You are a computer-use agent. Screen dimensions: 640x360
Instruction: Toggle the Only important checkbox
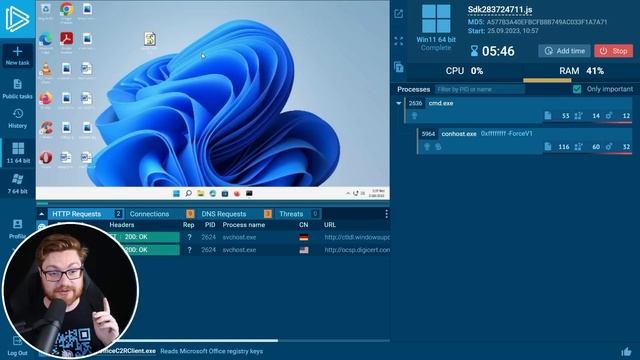(577, 89)
